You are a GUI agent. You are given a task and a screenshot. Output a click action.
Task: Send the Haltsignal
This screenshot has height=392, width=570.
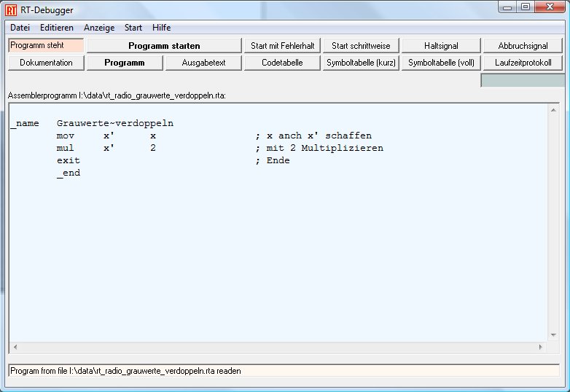pos(441,46)
